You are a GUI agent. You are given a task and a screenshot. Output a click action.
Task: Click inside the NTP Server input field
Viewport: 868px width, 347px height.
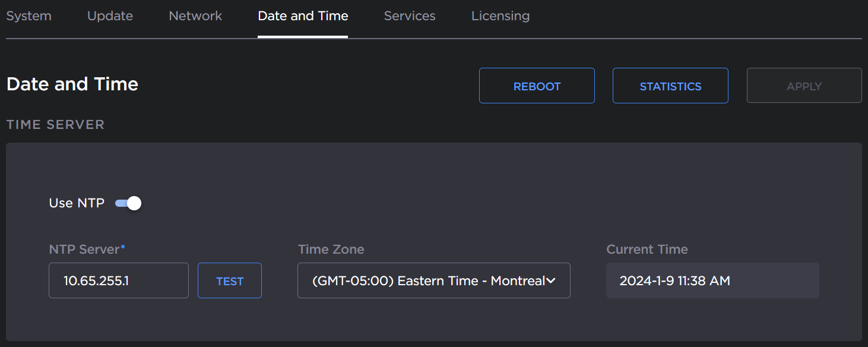point(118,280)
